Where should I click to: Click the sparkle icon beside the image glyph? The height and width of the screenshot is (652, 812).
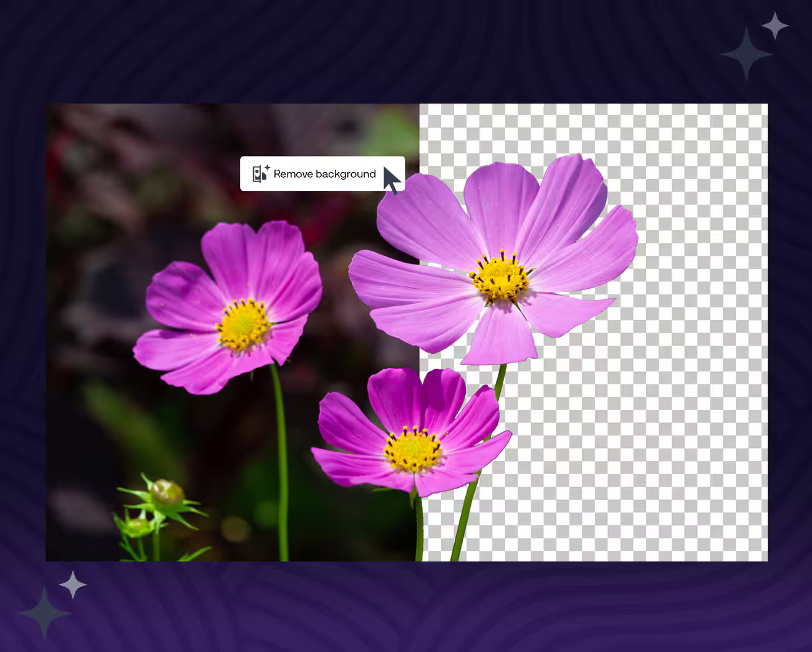267,167
